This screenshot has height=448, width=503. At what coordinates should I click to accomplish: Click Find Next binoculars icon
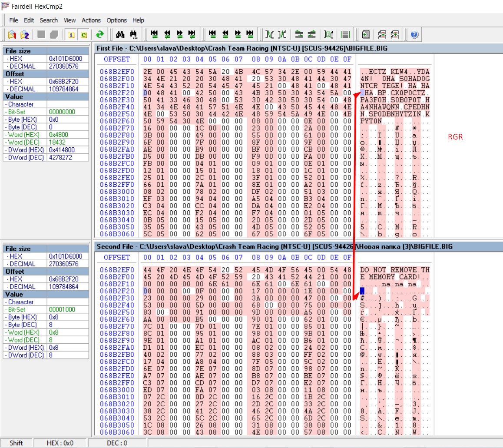133,34
